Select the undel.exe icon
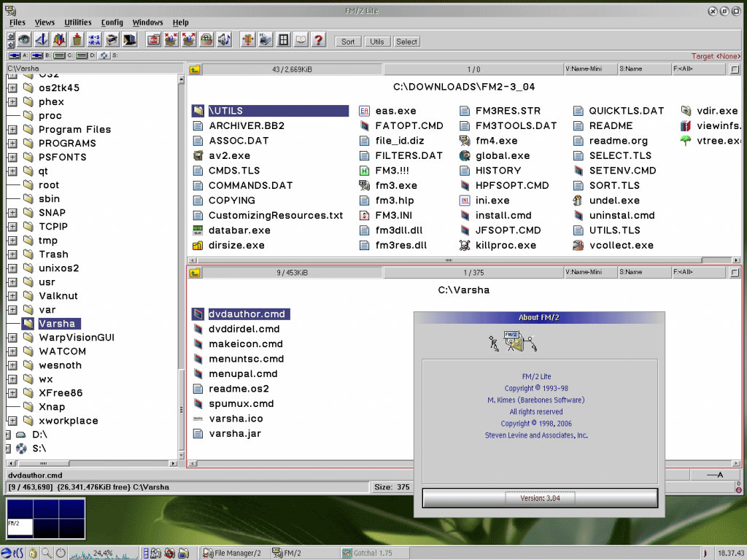The width and height of the screenshot is (747, 560). pyautogui.click(x=578, y=201)
